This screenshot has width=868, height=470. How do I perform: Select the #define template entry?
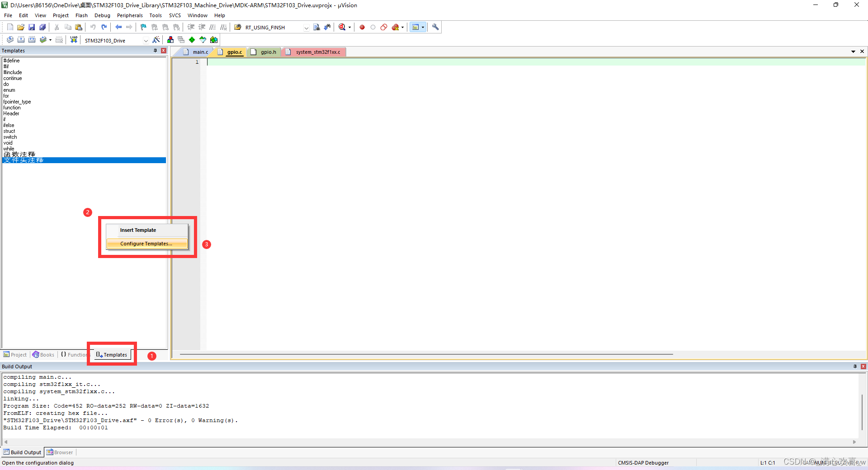[85, 61]
